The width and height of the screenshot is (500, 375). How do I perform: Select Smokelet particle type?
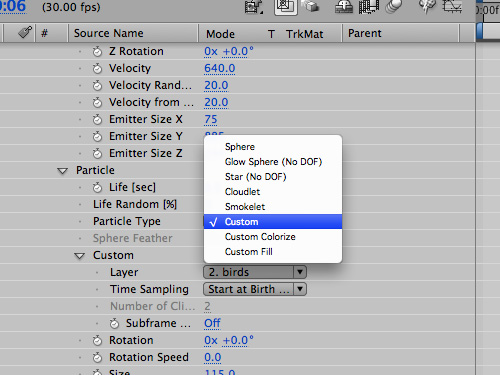(x=273, y=207)
